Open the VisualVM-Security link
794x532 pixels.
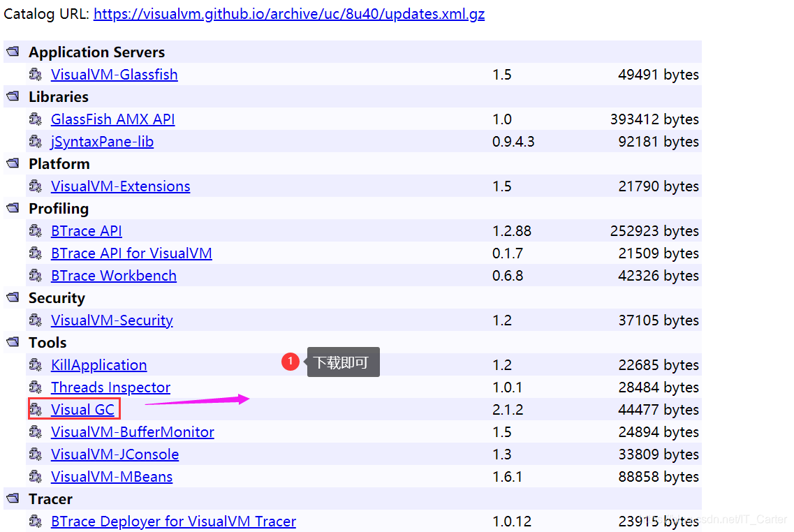click(x=112, y=320)
